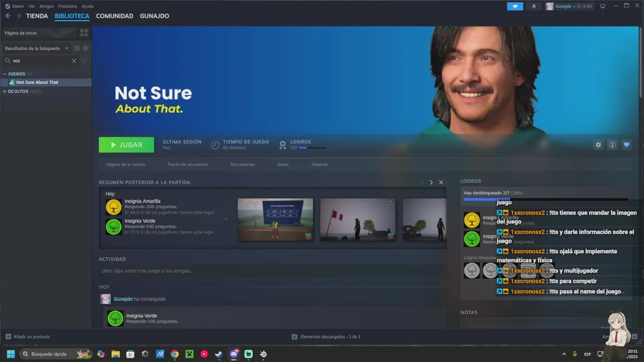This screenshot has width=644, height=362.
Task: Open Guías link
Action: [x=283, y=164]
